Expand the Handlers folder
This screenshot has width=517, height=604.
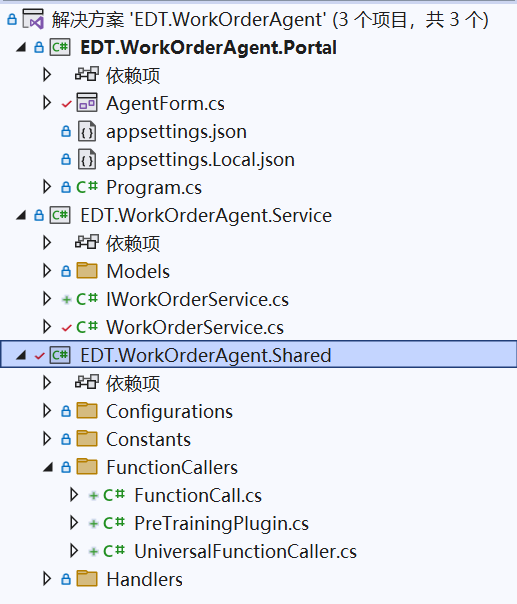point(47,579)
